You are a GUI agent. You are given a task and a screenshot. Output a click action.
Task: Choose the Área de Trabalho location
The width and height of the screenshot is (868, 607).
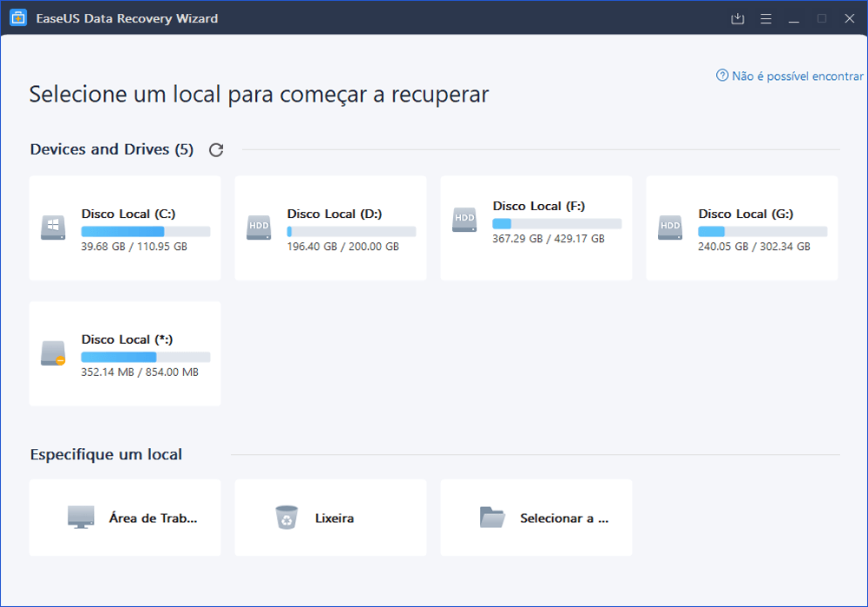(x=124, y=517)
